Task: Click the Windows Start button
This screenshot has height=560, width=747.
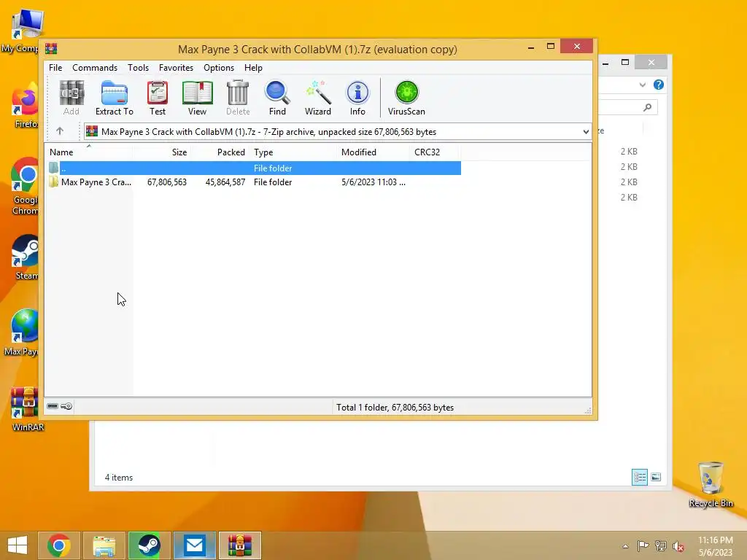Action: pyautogui.click(x=18, y=545)
